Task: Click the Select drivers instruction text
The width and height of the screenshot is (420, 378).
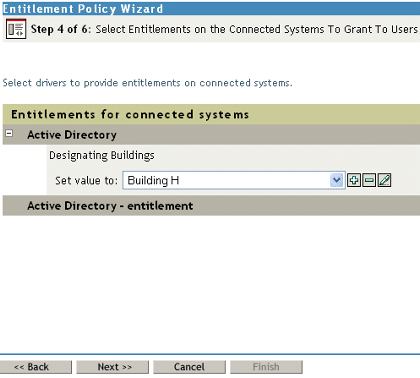Action: (x=148, y=83)
